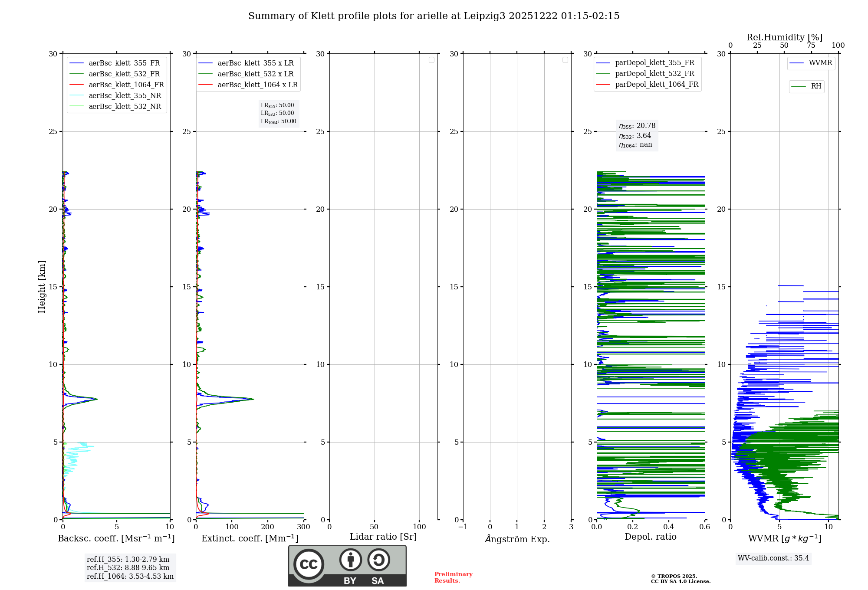Viewport: 868px width, 590px height.
Task: Click the aerBsc_klett_532 x LR legend entry
Action: [255, 74]
